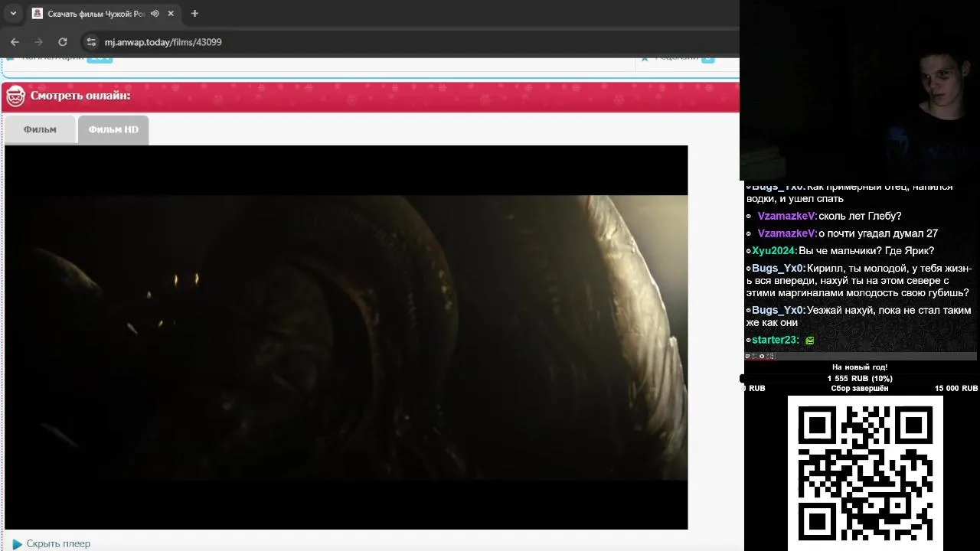
Task: Select the 'Скачать фильм Чужой' browser tab
Action: [x=96, y=14]
